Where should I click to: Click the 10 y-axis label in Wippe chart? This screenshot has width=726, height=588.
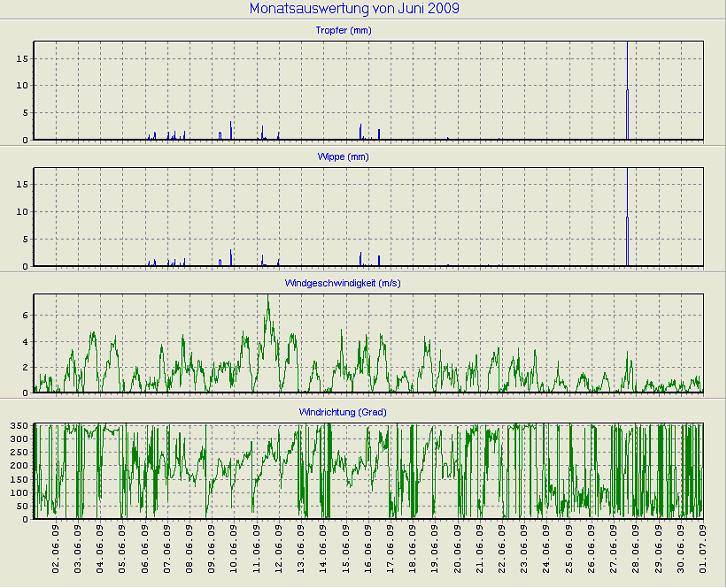point(22,212)
